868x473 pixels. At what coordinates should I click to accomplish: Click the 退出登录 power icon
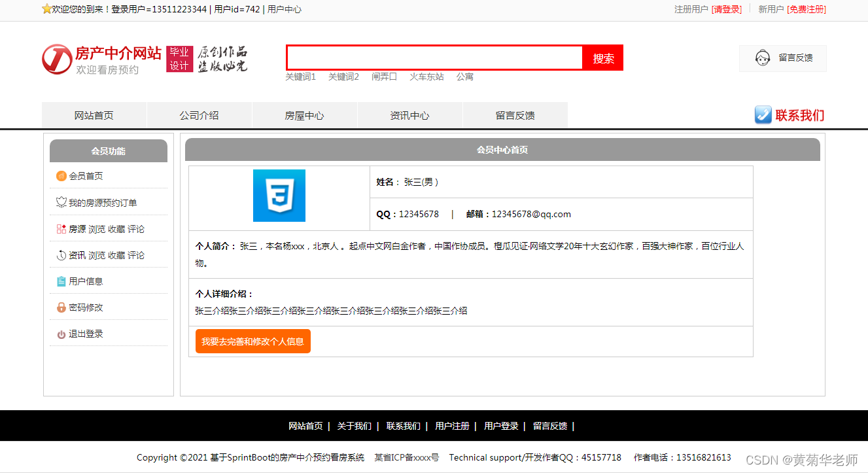[60, 332]
